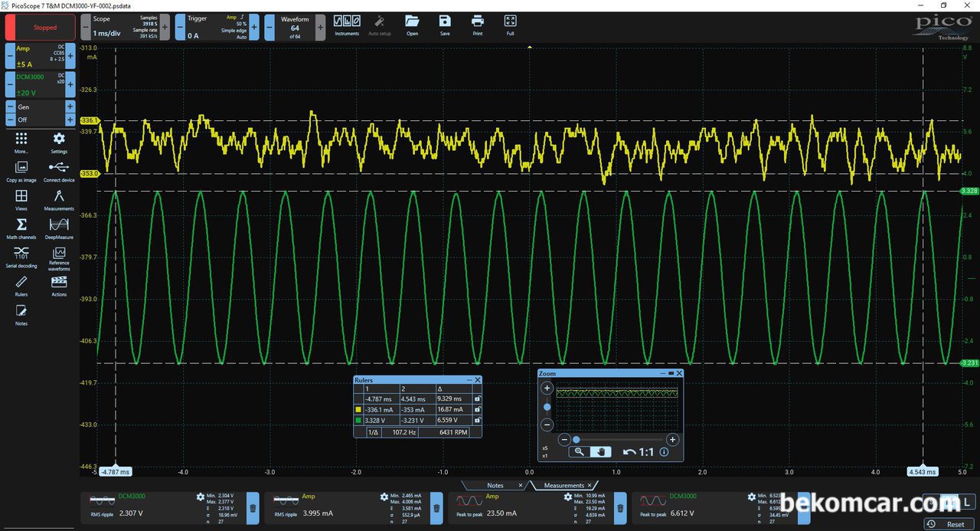Open Serial decoding tool
This screenshot has width=980, height=531.
coord(21,256)
